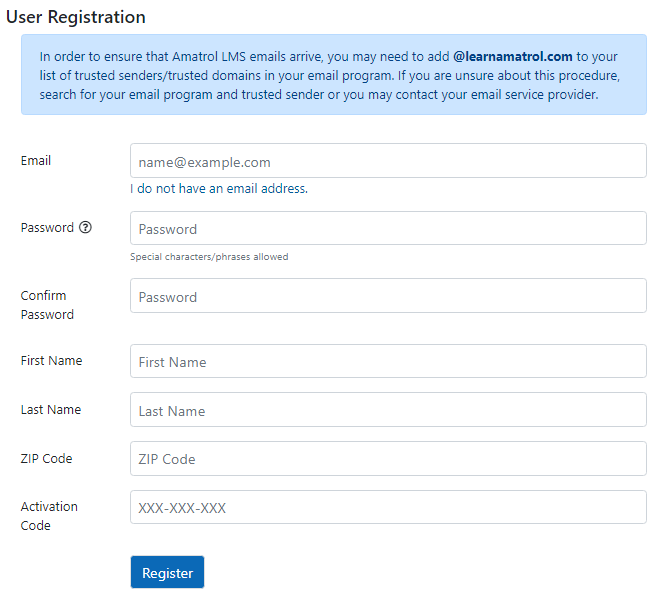The height and width of the screenshot is (589, 651).
Task: Click the Activation Code label
Action: coord(49,516)
